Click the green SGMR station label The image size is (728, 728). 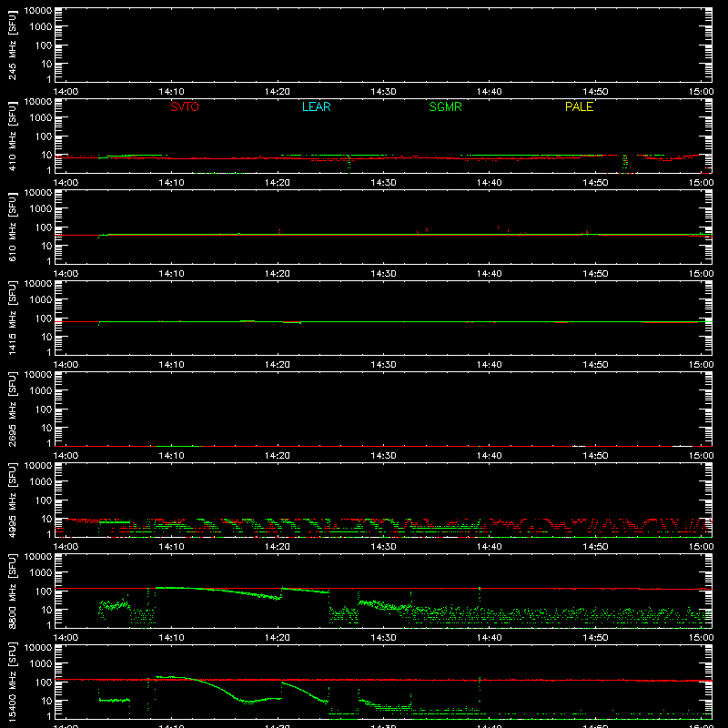click(x=445, y=106)
